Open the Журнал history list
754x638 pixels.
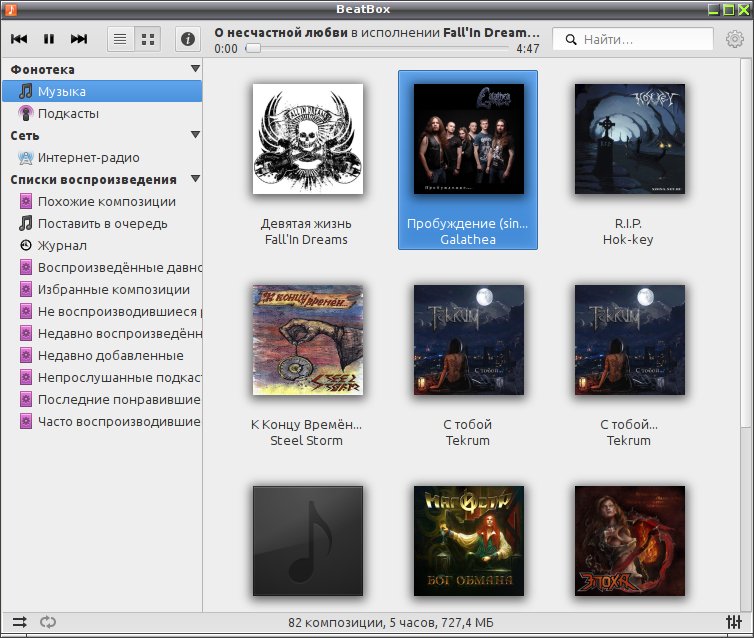(102, 245)
